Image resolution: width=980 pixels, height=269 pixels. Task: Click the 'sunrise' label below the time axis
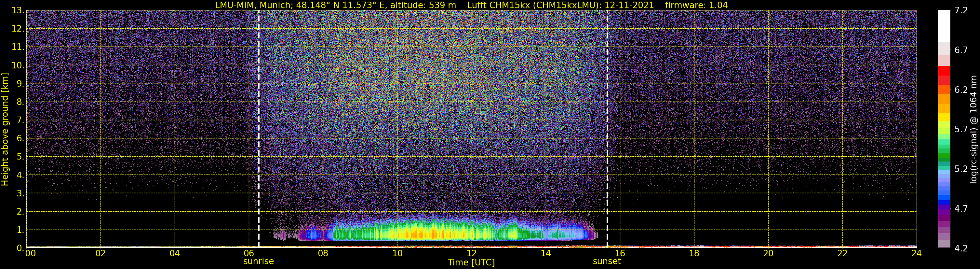(259, 262)
